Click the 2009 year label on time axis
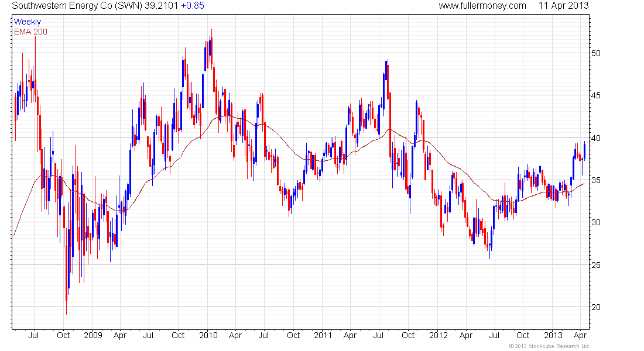The height and width of the screenshot is (351, 644). 93,335
